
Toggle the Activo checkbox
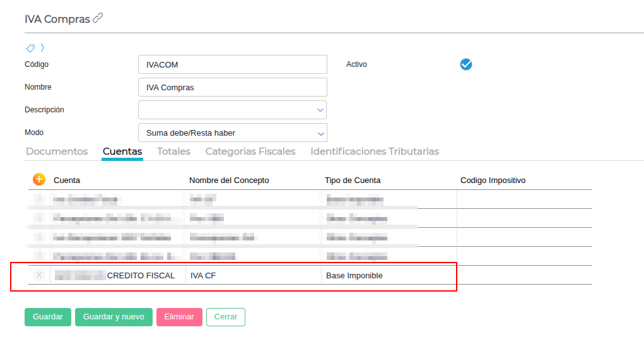(x=466, y=64)
